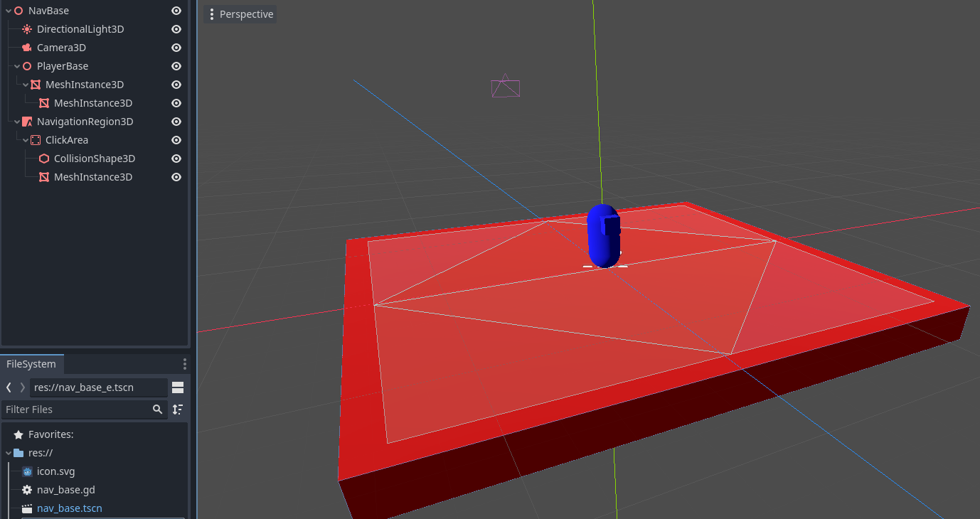Click the DirectionalLight3D sun icon

[27, 29]
